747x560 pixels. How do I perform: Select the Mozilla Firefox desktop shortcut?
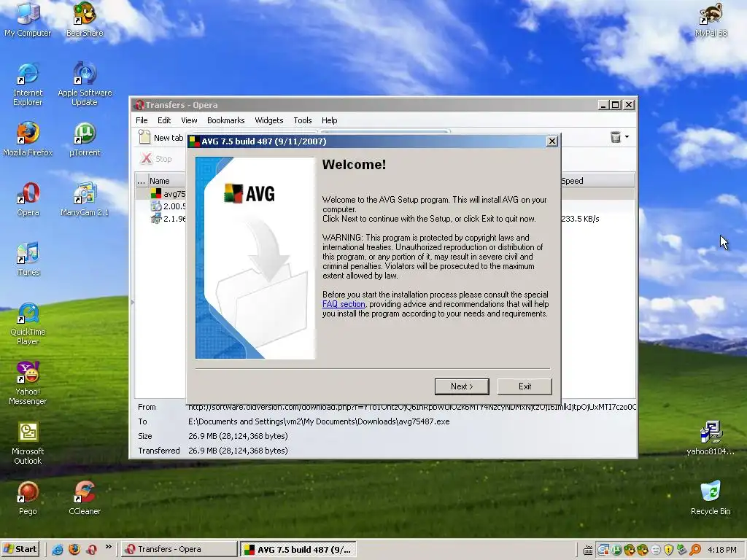28,139
